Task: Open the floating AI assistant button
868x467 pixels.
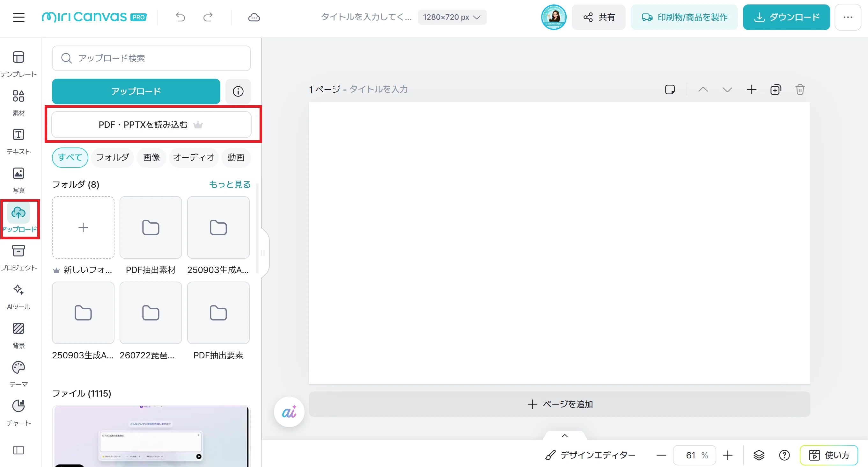Action: pos(289,412)
